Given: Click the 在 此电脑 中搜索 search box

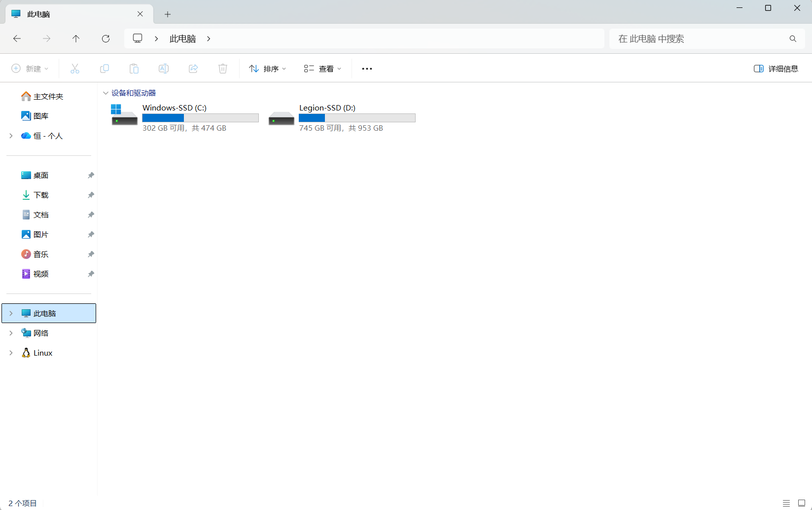Looking at the screenshot, I should pyautogui.click(x=707, y=38).
